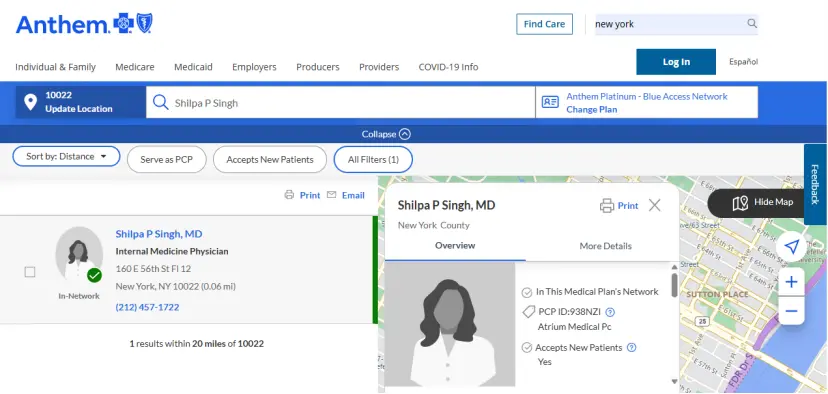Click the printer icon in provider detail panel
The height and width of the screenshot is (394, 828).
607,205
